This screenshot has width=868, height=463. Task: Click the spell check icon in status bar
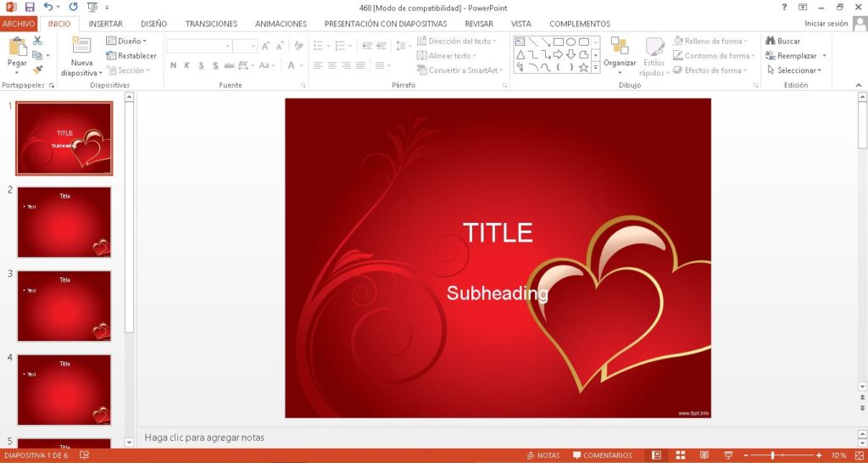pyautogui.click(x=85, y=455)
